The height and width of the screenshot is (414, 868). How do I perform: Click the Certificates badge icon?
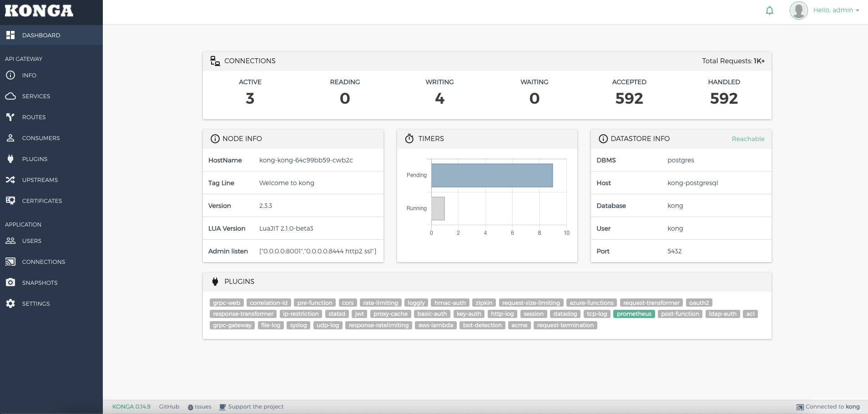(10, 201)
